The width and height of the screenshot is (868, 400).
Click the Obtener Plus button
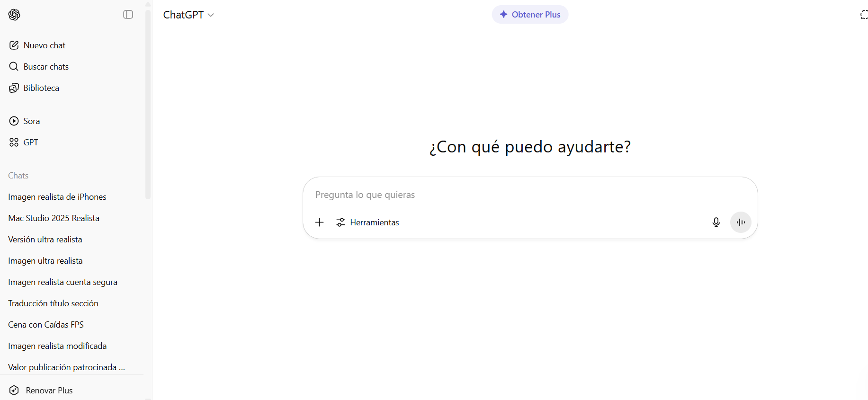tap(530, 15)
